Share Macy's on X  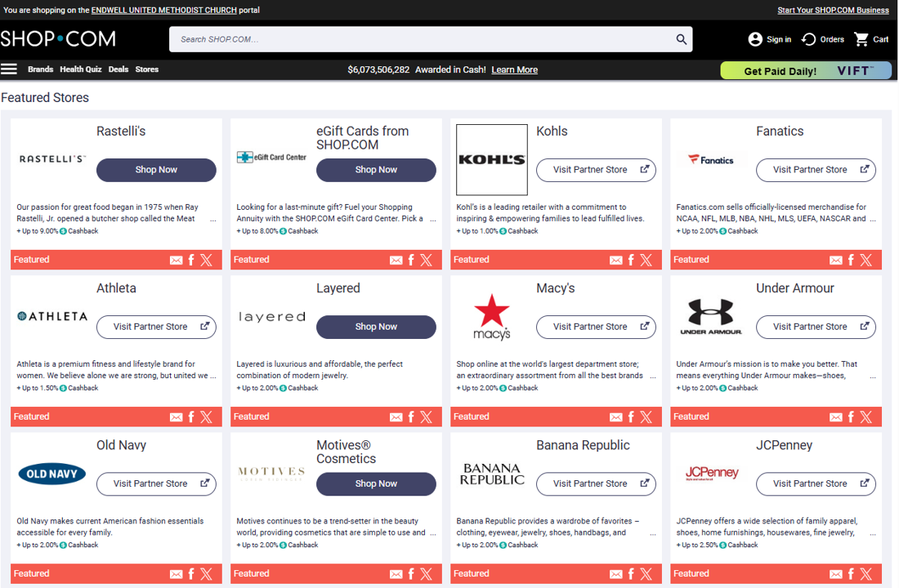coord(646,417)
